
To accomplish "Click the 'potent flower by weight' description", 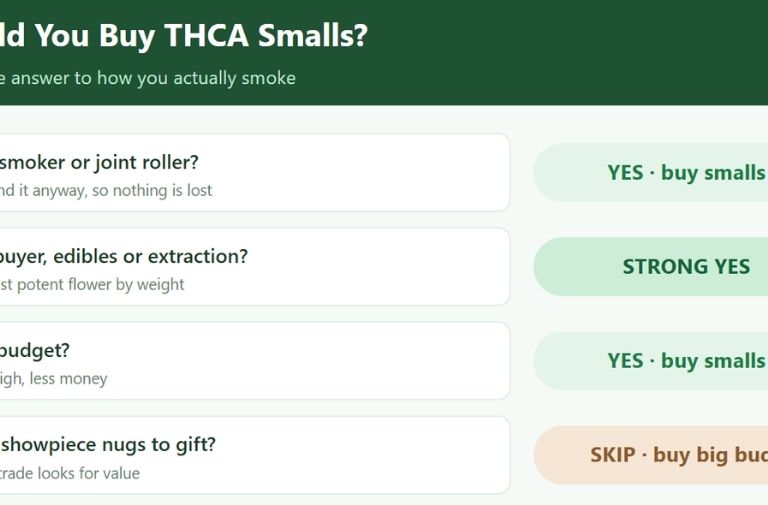I will 100,285.
